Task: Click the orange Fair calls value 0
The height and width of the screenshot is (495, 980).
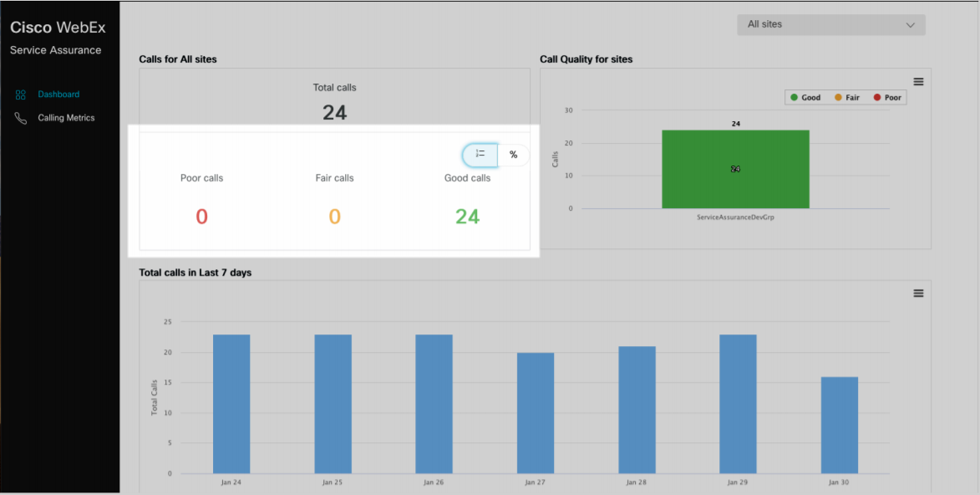Action: tap(334, 217)
